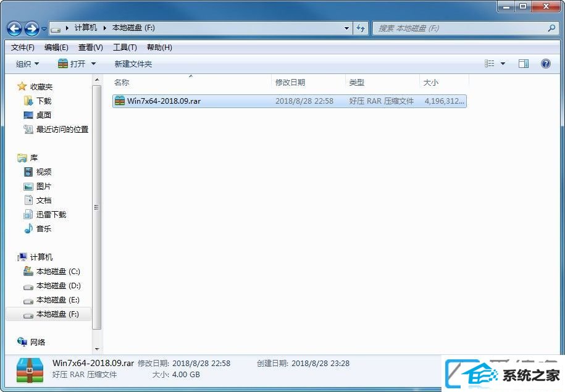This screenshot has height=392, width=565.
Task: Click the drive icon in address bar
Action: [56, 28]
